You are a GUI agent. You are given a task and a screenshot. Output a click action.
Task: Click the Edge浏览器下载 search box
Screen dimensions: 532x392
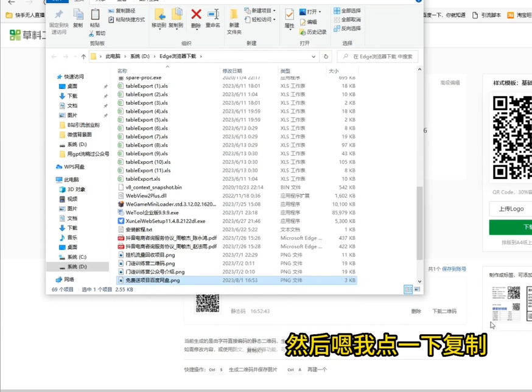tap(377, 57)
